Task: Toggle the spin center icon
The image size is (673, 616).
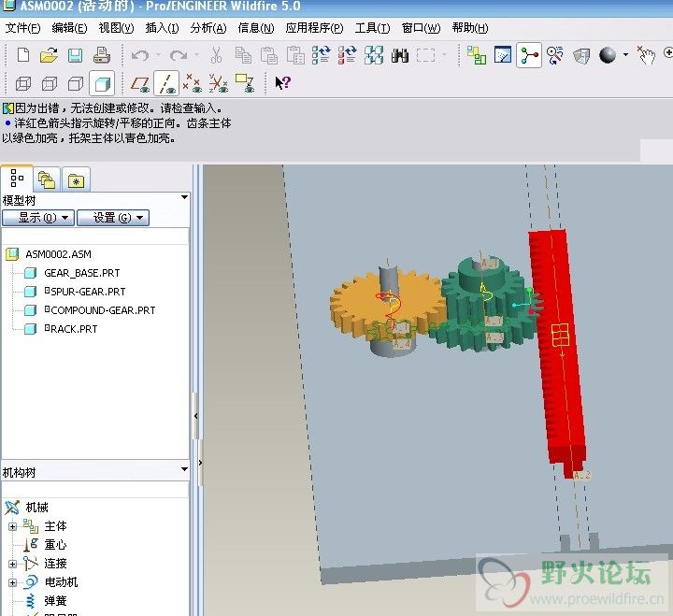Action: [529, 55]
